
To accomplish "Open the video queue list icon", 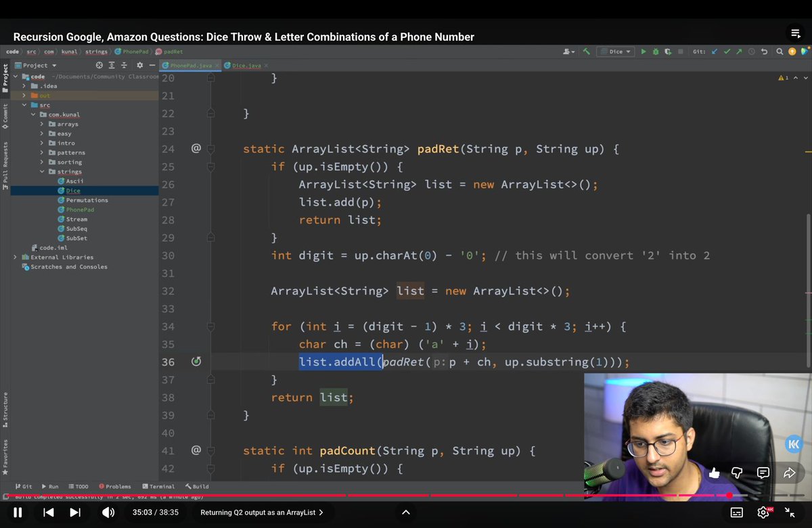I will coord(796,34).
